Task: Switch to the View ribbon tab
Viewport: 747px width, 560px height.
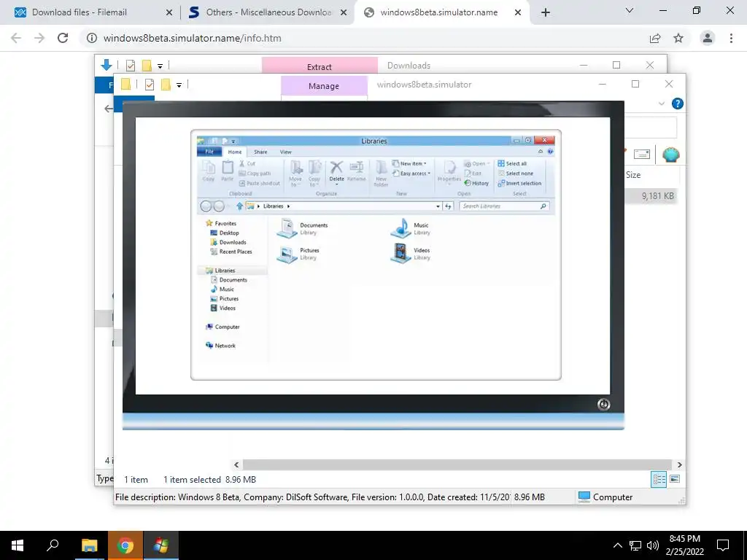Action: pos(285,152)
